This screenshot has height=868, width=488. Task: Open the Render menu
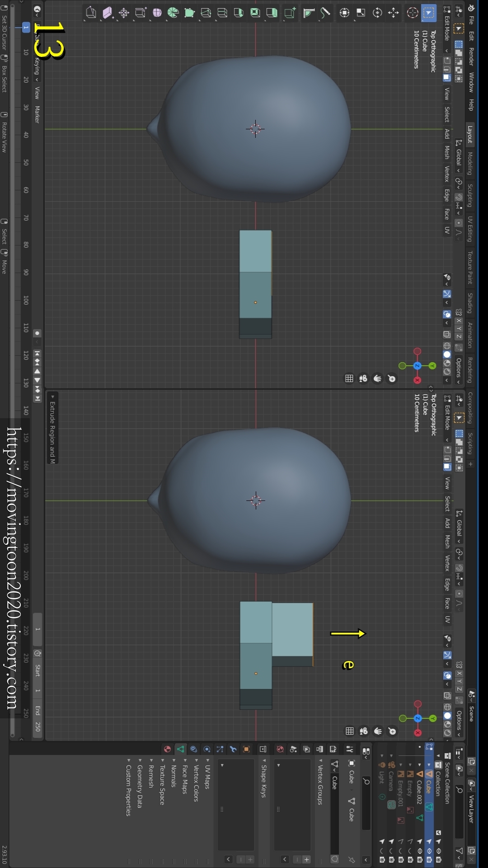pyautogui.click(x=471, y=57)
